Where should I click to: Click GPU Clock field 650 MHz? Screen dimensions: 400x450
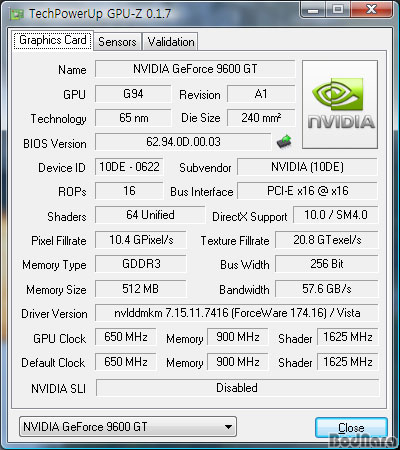coord(126,337)
